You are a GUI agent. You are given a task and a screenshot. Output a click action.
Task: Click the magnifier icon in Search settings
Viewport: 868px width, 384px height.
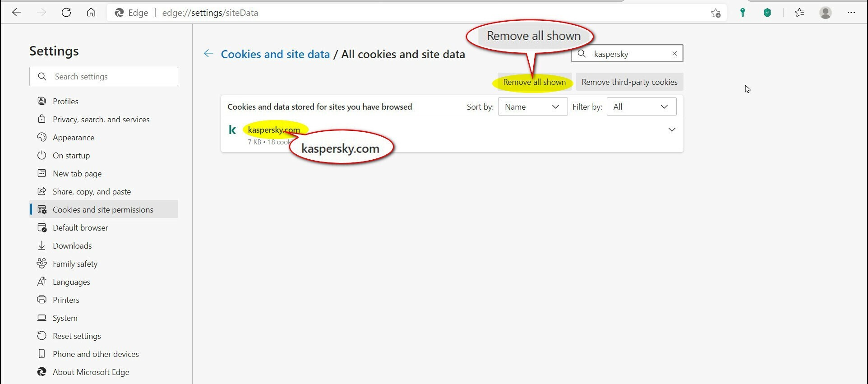coord(42,77)
